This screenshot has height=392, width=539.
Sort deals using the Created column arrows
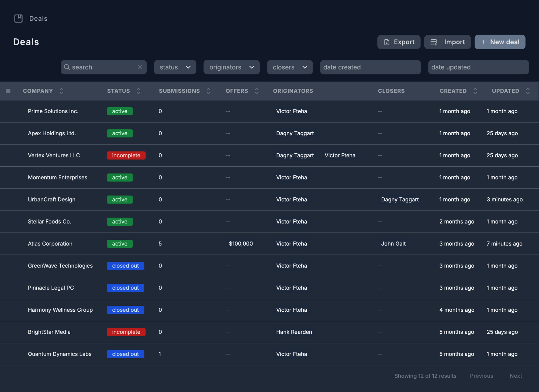pyautogui.click(x=475, y=91)
